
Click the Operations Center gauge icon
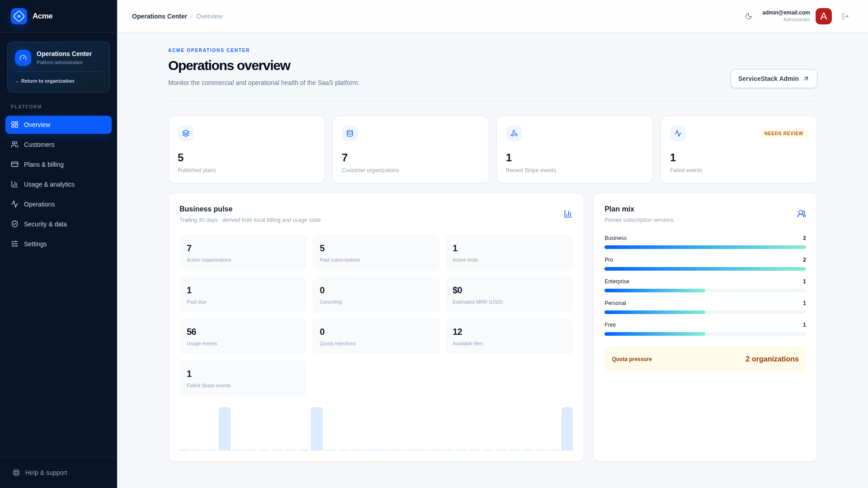[23, 58]
